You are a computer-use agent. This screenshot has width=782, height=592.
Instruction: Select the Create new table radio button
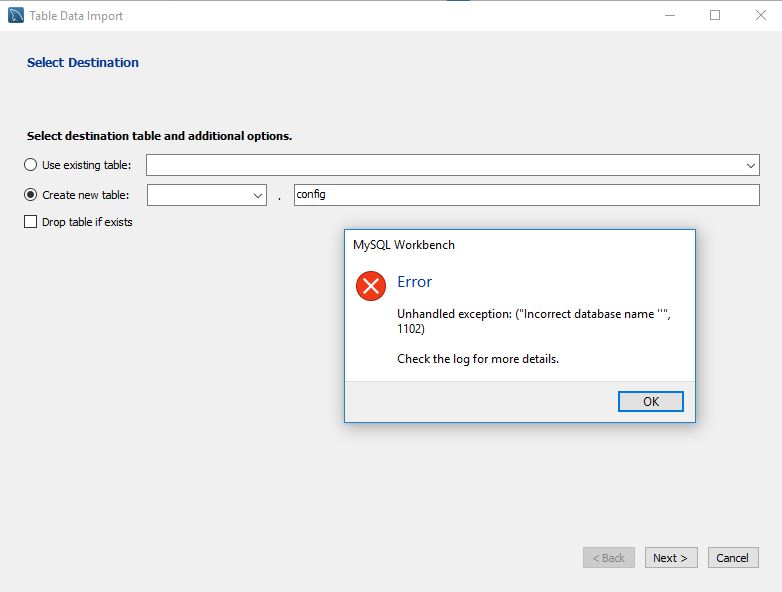30,195
